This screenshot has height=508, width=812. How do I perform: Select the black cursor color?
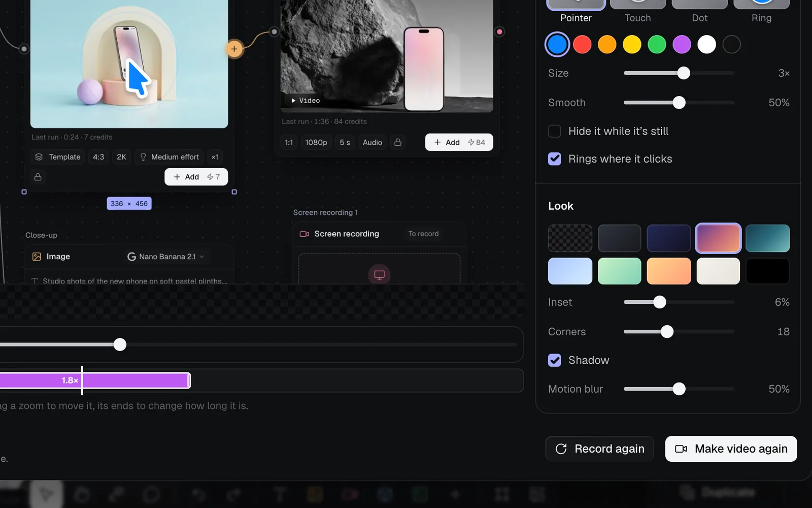(731, 45)
